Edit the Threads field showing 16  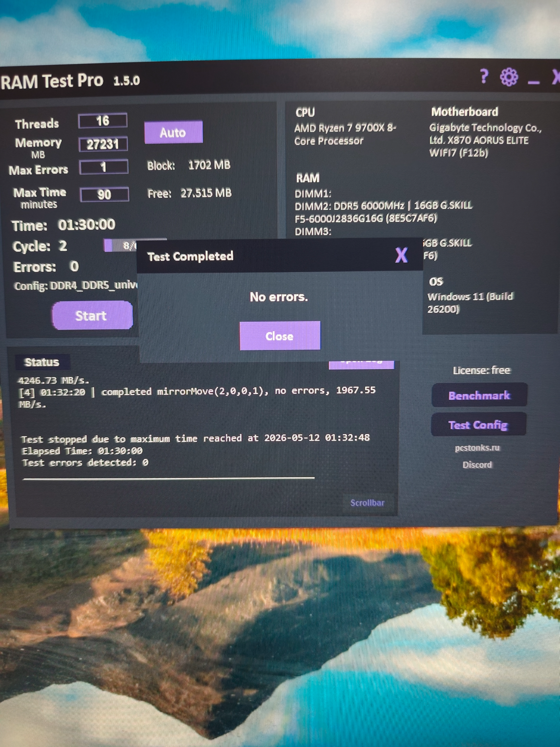tap(103, 121)
